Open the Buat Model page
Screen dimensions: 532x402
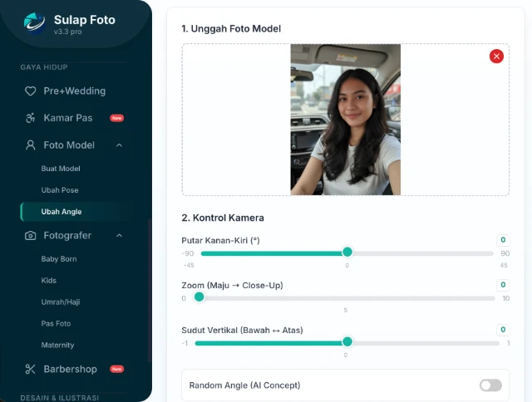point(61,169)
